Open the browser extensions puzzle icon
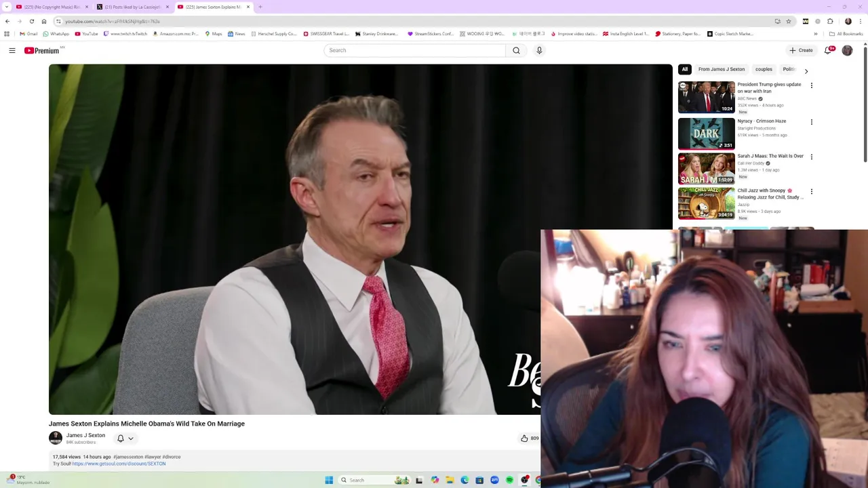 coord(830,21)
